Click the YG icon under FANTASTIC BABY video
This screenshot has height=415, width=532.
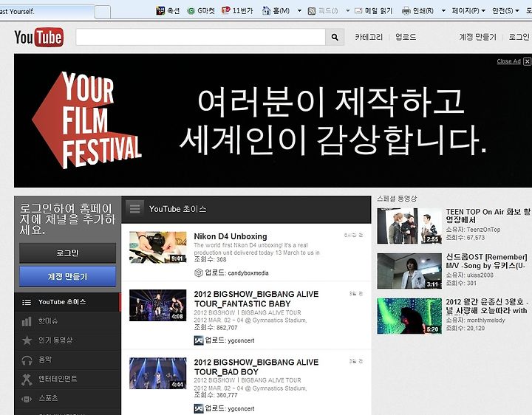coord(199,340)
